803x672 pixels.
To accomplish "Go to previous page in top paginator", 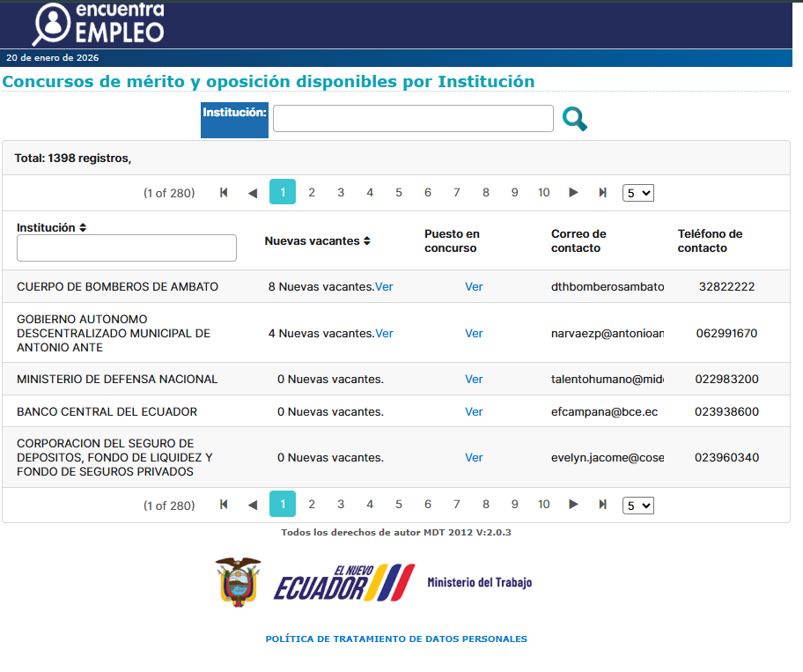I will click(x=253, y=193).
